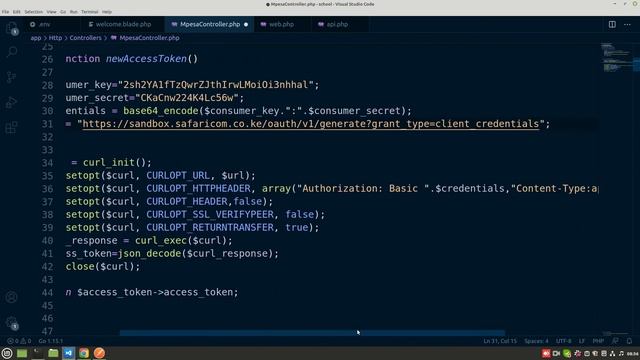Change language mode via PHP in status bar
This screenshot has height=360, width=640.
(598, 341)
